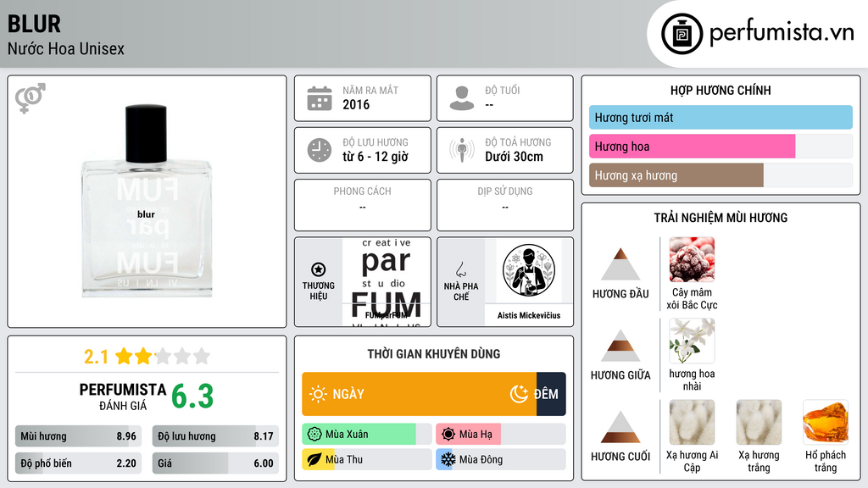
Task: Click the perfumista.vn site name
Action: click(782, 33)
